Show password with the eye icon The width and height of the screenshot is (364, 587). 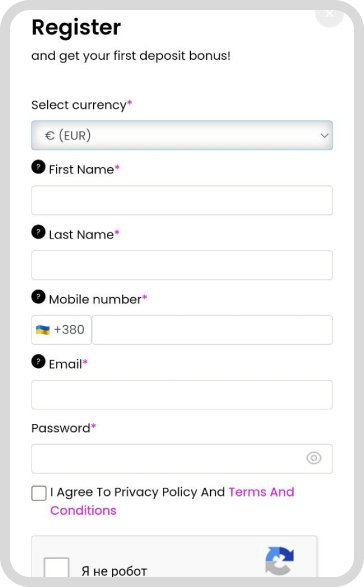pos(314,458)
